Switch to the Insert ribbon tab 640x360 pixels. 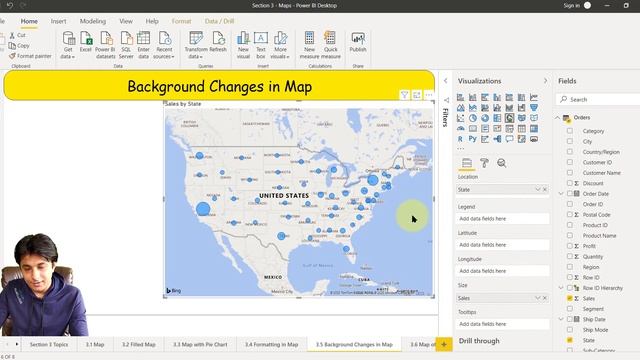[x=58, y=21]
